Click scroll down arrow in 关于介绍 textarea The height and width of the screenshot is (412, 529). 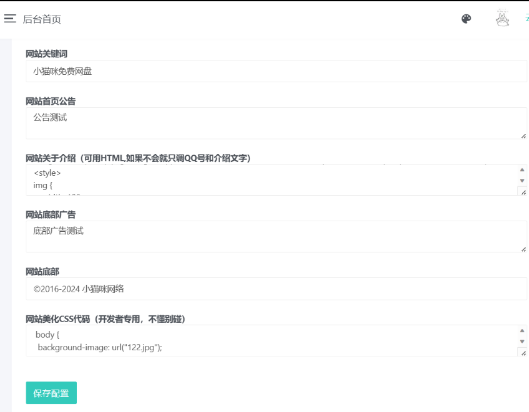522,181
